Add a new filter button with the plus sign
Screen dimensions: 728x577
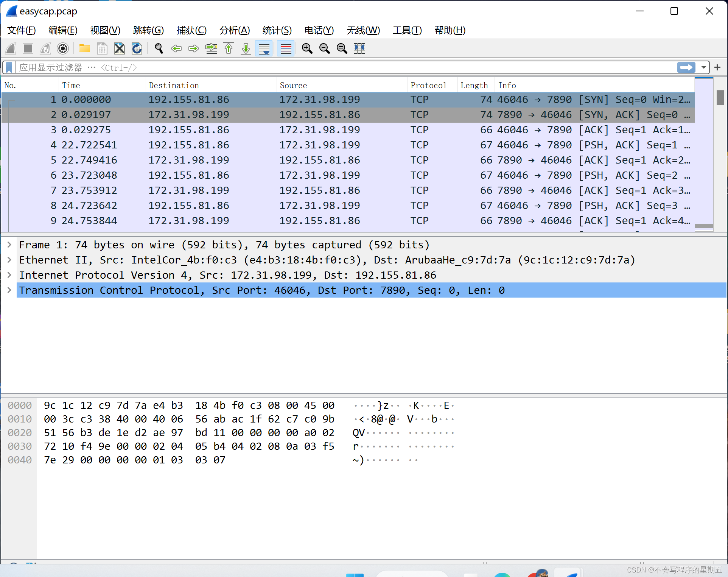pyautogui.click(x=717, y=67)
